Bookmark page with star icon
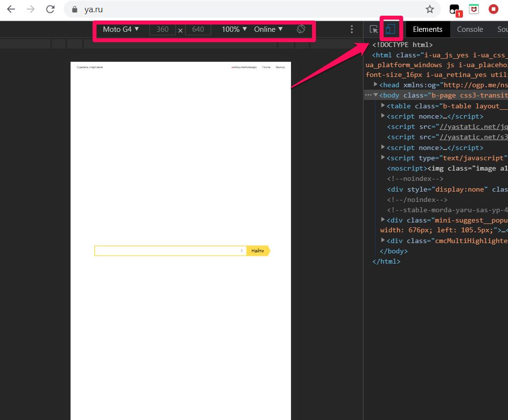This screenshot has height=420, width=508. pos(430,9)
